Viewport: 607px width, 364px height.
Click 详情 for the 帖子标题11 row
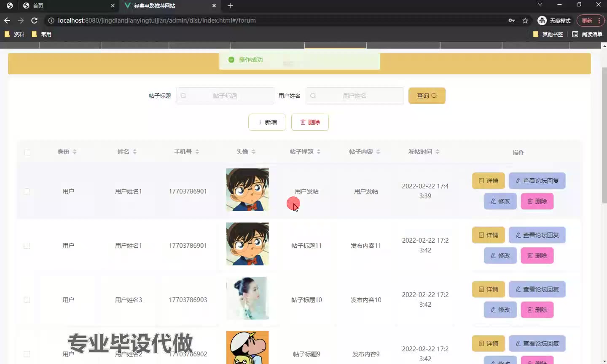(488, 235)
